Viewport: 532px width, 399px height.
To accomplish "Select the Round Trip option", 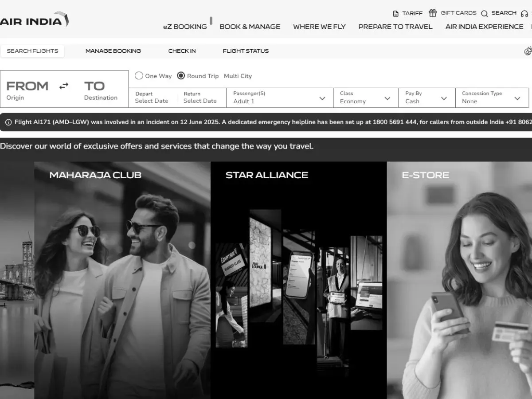I will pos(181,76).
